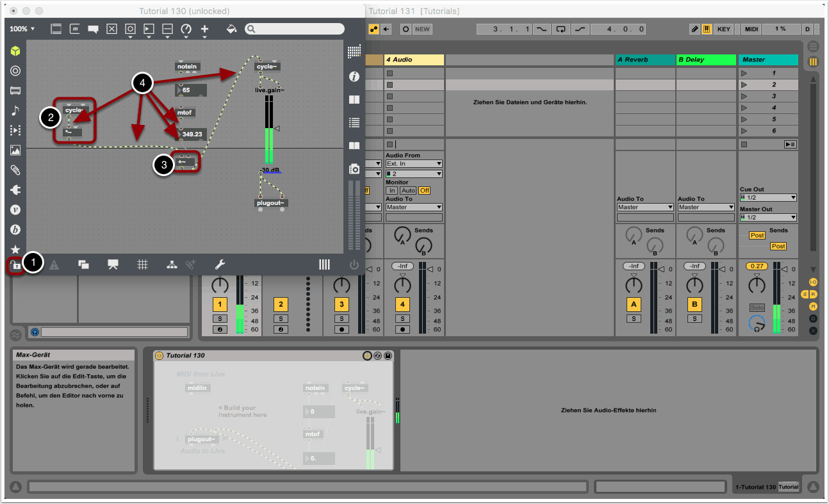Open the patcher zoom 100% dropdown
Screen dimensions: 829x504
[x=22, y=29]
